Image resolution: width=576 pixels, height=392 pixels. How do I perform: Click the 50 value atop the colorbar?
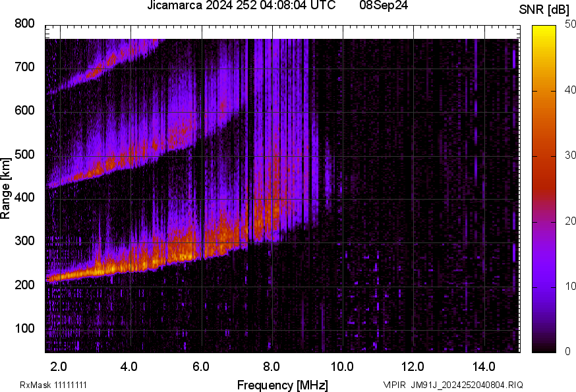(569, 24)
